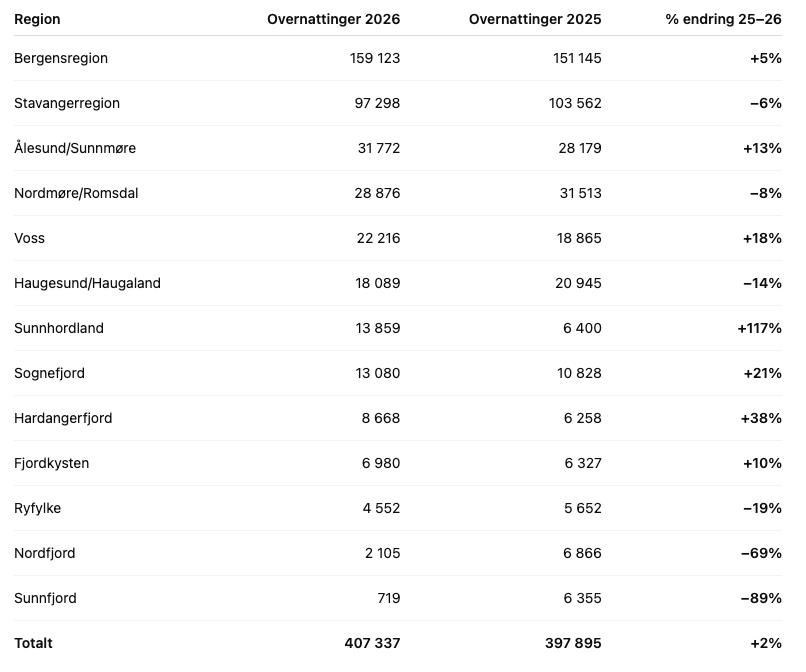Screen dimensions: 806x672
Task: Click Ryfylke's −19% change value
Action: click(762, 508)
